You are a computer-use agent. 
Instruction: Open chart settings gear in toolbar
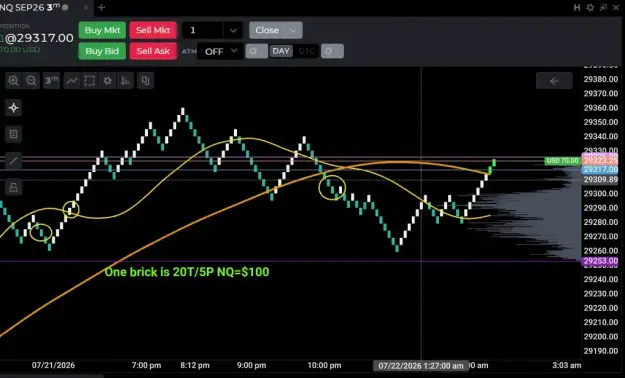tap(108, 81)
